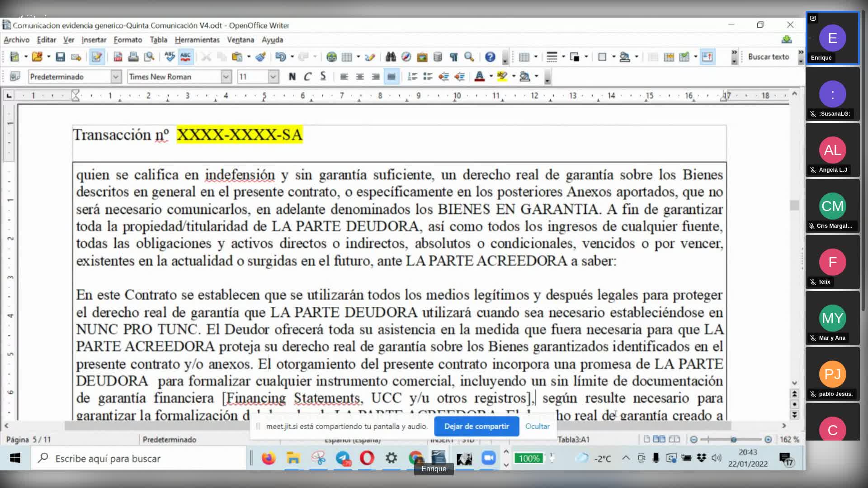Click the Insert Table icon
Image resolution: width=868 pixels, height=488 pixels.
346,56
